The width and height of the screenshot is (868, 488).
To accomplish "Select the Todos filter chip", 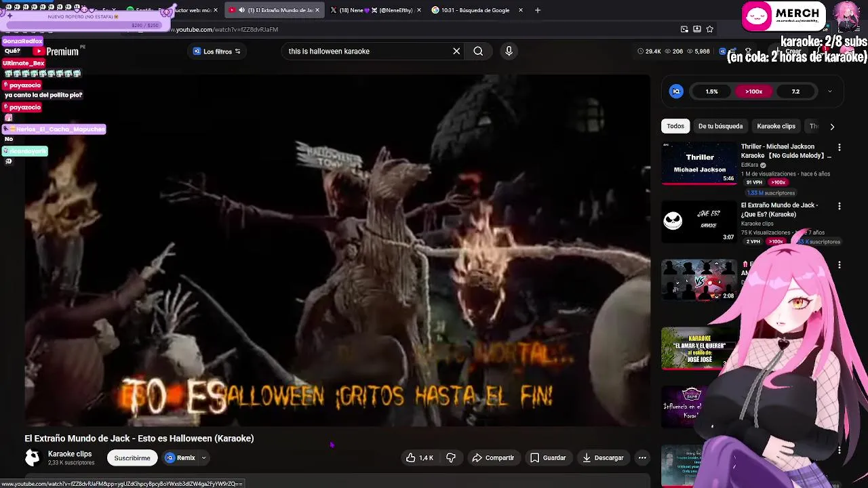I will coord(675,126).
